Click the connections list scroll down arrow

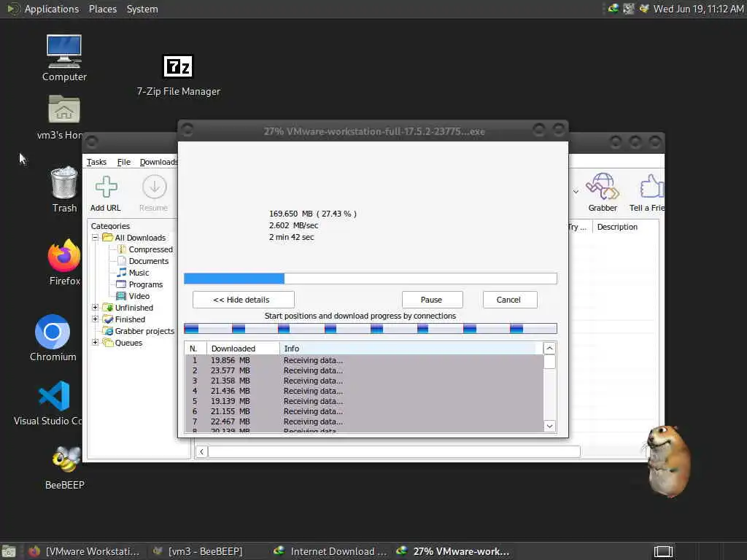549,426
